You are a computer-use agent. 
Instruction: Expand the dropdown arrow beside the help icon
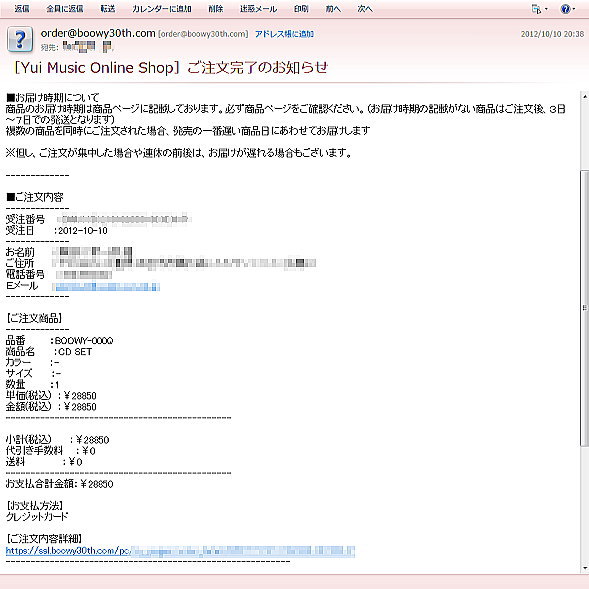574,9
